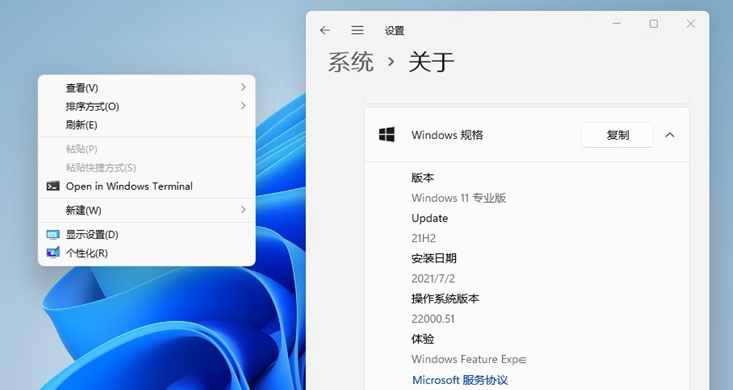
Task: Collapse the Windows 规格 section chevron
Action: coord(669,135)
